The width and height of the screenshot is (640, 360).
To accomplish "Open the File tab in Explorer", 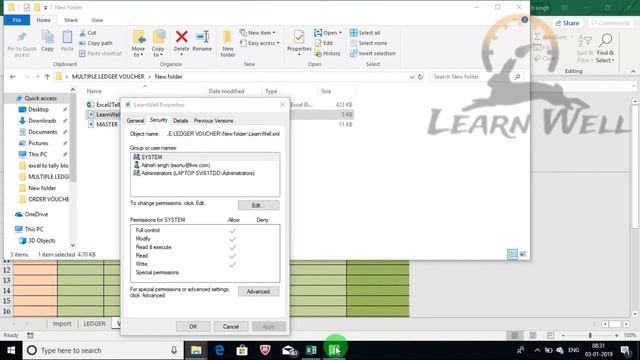I will point(17,20).
